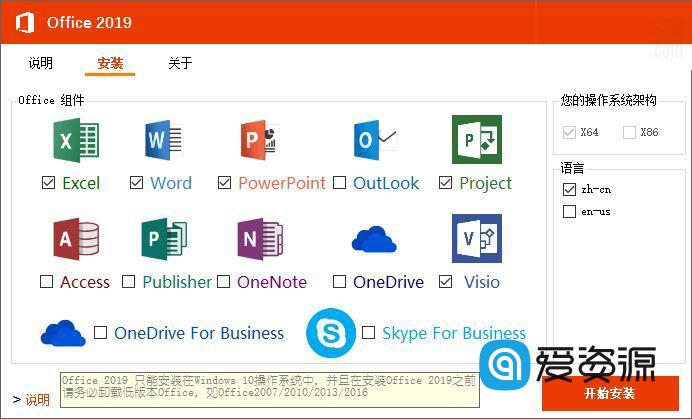
Task: Enable the Access checkbox
Action: click(x=46, y=281)
